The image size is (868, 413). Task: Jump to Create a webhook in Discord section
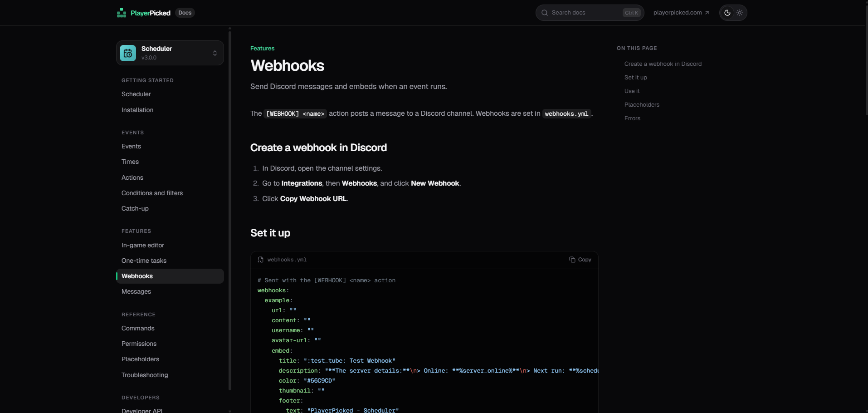(663, 64)
